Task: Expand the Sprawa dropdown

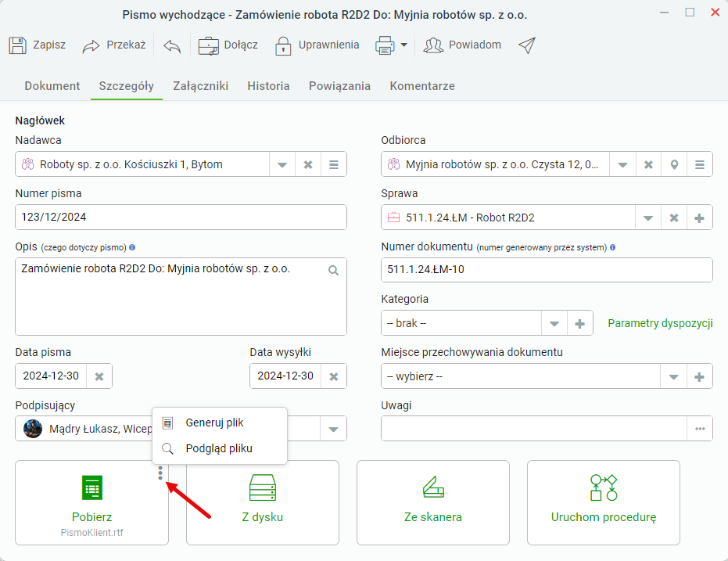Action: click(x=648, y=218)
